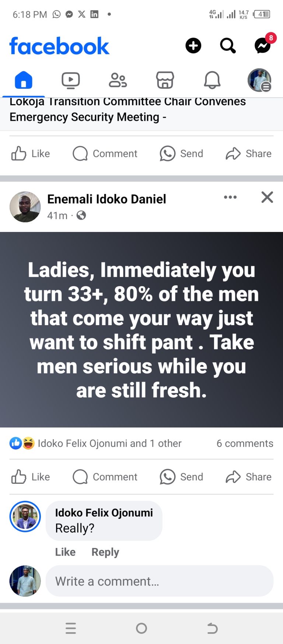Like Enemali Idoko Daniel's post

(x=31, y=477)
